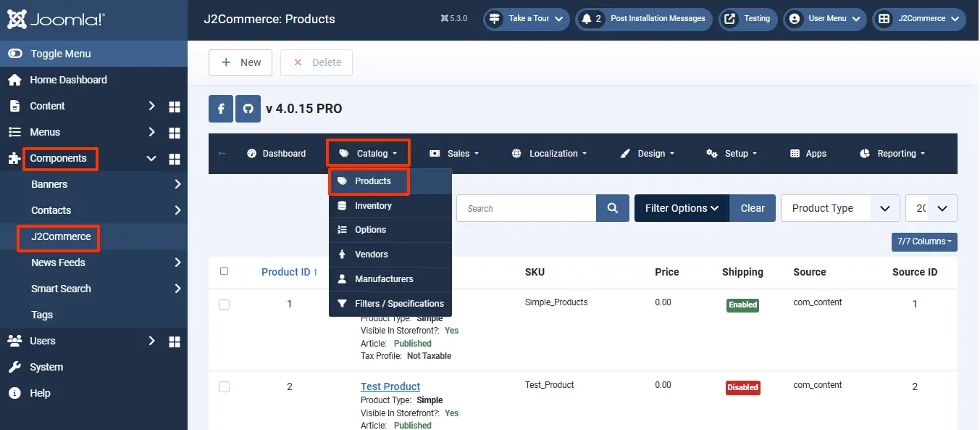The image size is (980, 430).
Task: Open the Components dashboard grid icon
Action: coord(174,159)
